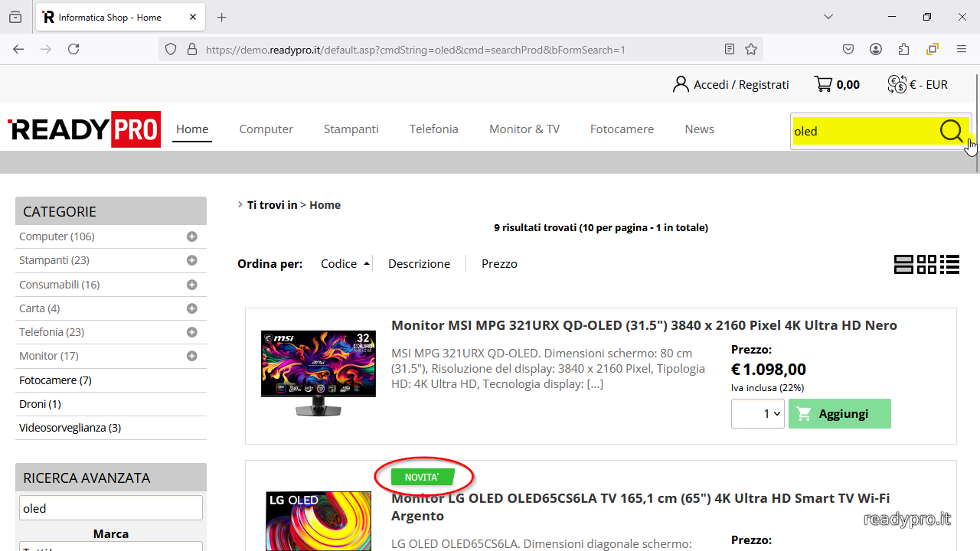
Task: Save to Pocket icon
Action: pos(848,49)
